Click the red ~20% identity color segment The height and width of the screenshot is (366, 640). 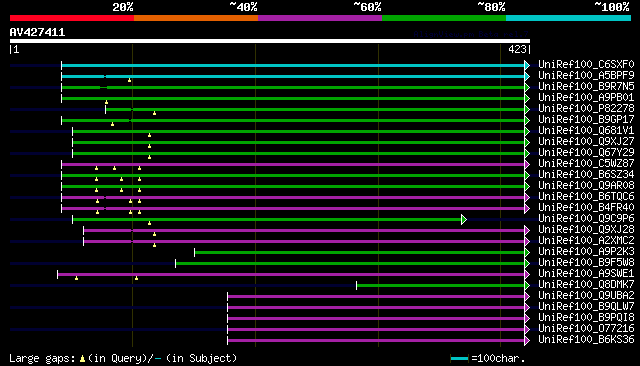click(x=72, y=18)
